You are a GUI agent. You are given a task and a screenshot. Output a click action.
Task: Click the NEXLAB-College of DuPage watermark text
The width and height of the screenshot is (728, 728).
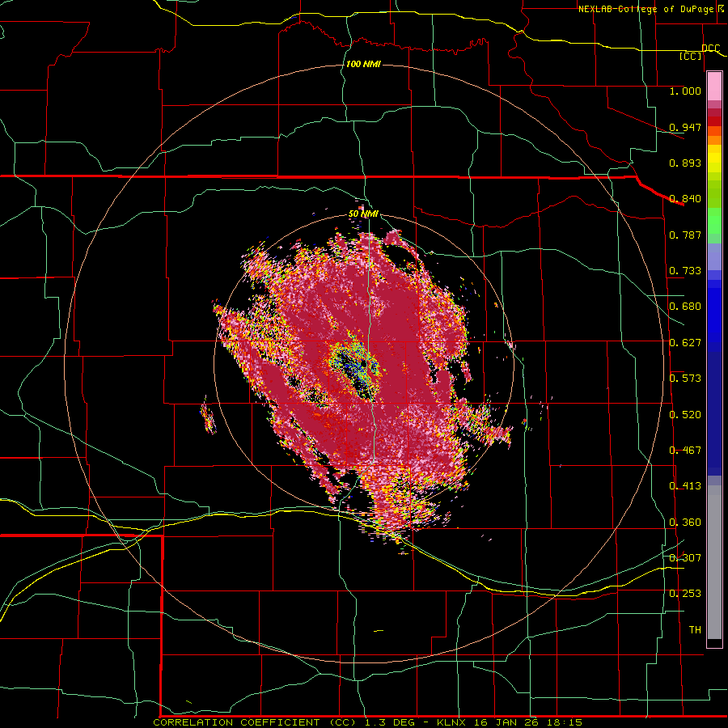click(645, 9)
